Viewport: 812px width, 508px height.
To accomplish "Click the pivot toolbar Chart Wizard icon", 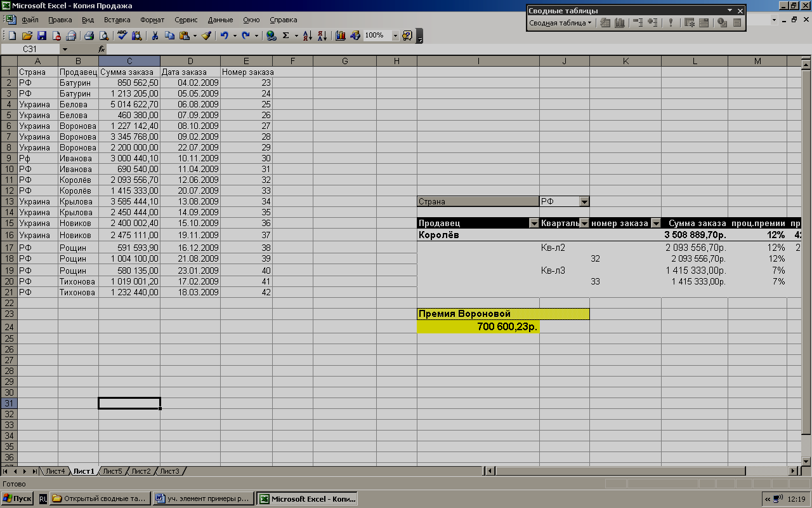I will [620, 23].
